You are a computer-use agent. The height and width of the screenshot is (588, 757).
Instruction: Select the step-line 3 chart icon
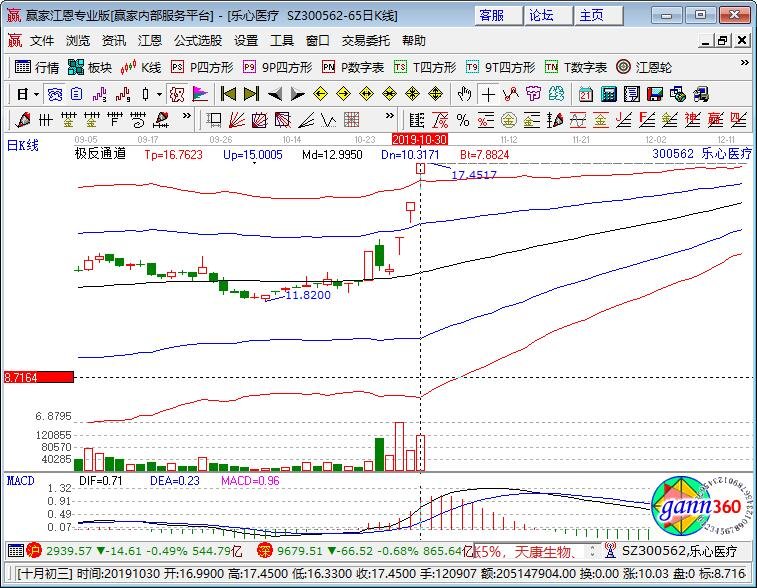pos(99,94)
